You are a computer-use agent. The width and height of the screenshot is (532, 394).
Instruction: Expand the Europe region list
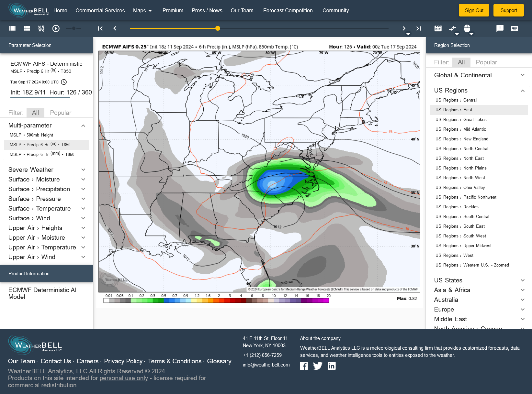coord(479,310)
